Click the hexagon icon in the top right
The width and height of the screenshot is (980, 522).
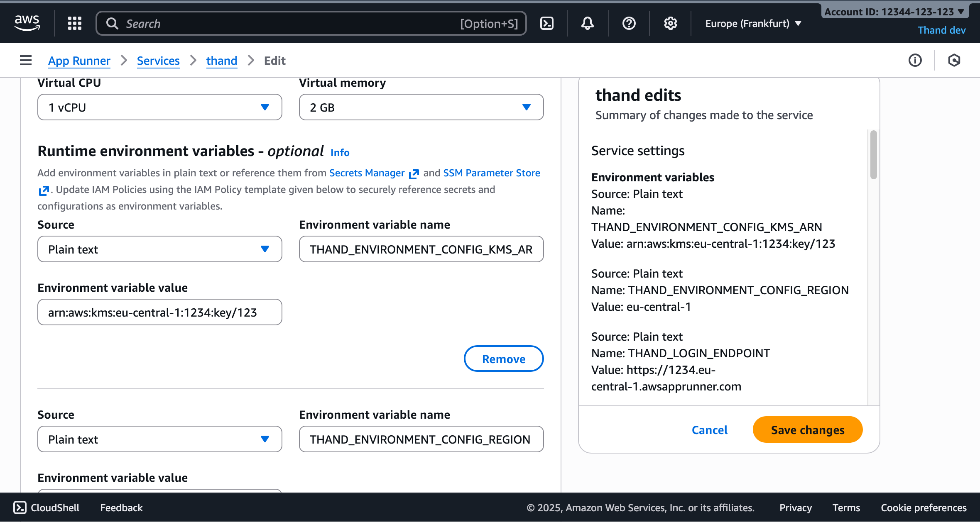954,61
